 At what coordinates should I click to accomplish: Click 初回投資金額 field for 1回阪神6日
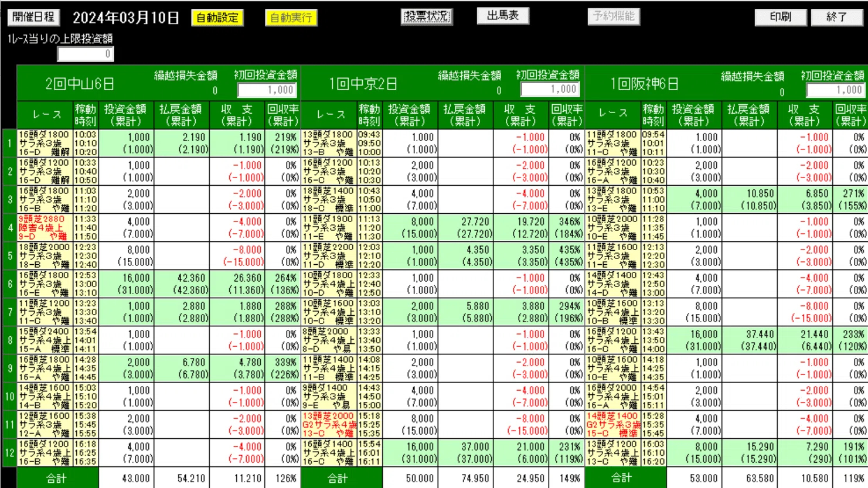835,90
